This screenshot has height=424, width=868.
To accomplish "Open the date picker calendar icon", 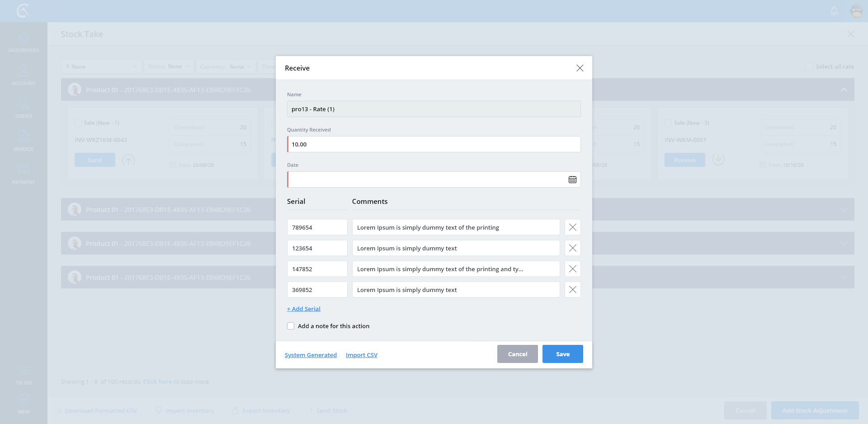I will (572, 179).
